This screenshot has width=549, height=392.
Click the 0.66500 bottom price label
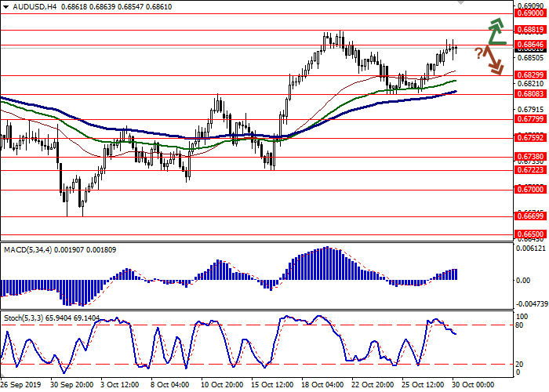[x=530, y=233]
